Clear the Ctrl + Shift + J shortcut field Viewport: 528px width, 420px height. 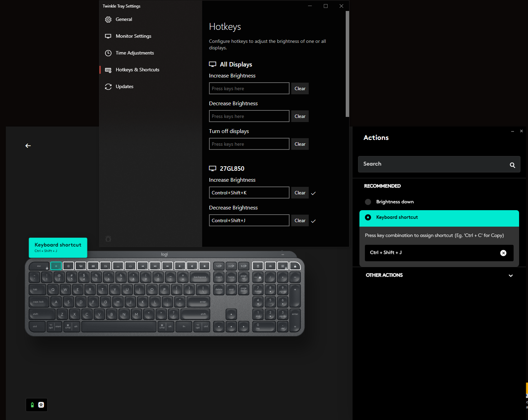click(x=503, y=253)
